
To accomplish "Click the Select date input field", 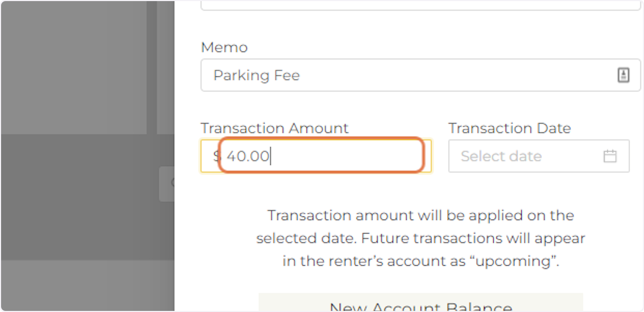I will 515,156.
